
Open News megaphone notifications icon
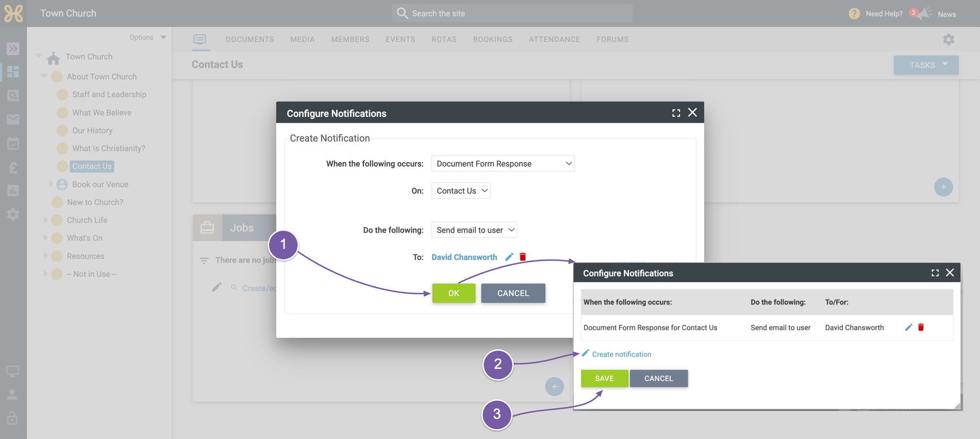tap(923, 14)
